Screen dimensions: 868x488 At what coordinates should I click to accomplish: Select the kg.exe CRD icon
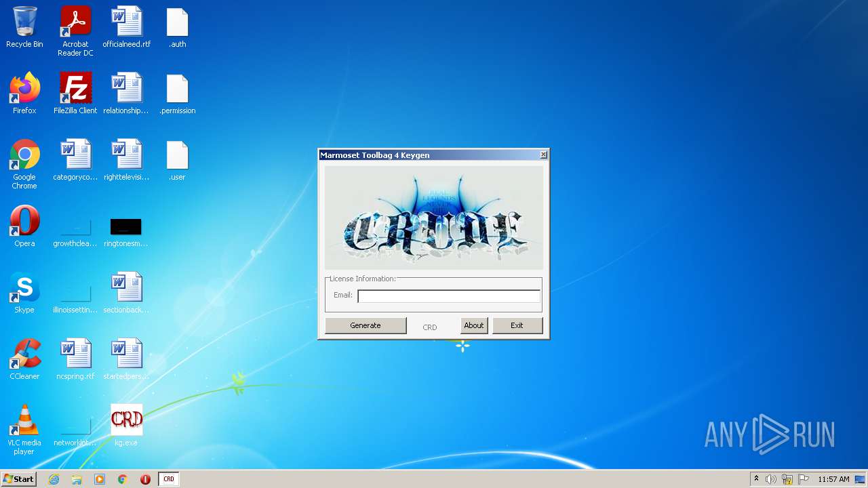coord(126,426)
